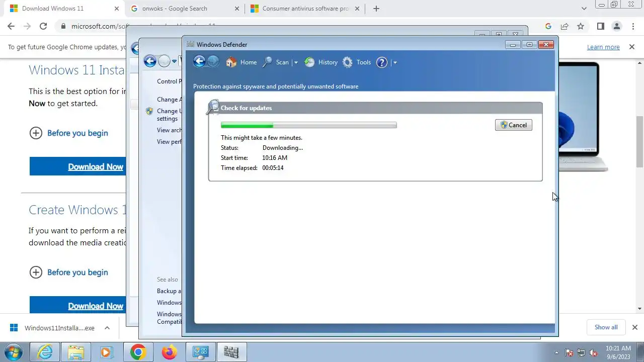This screenshot has height=362, width=644.
Task: Go back in Chrome
Action: pos(11,26)
